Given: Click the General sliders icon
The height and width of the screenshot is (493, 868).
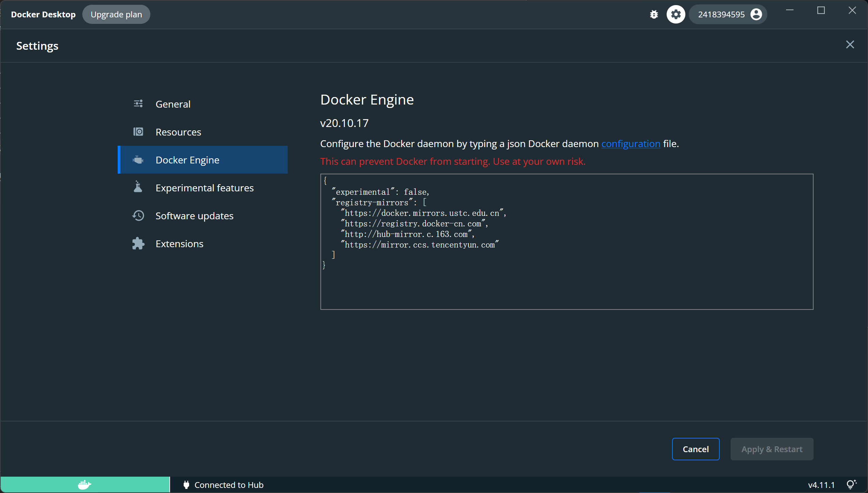Looking at the screenshot, I should 138,104.
